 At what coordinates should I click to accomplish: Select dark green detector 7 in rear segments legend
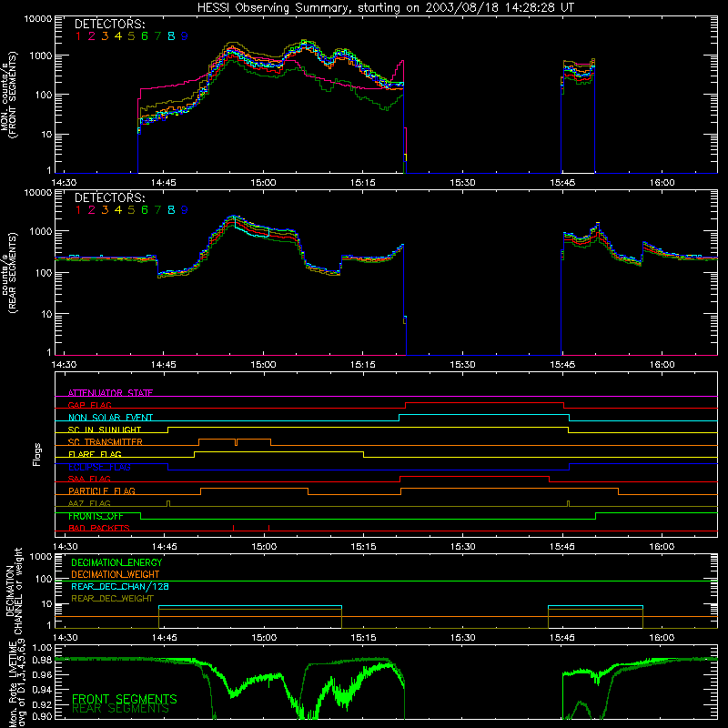tap(157, 210)
